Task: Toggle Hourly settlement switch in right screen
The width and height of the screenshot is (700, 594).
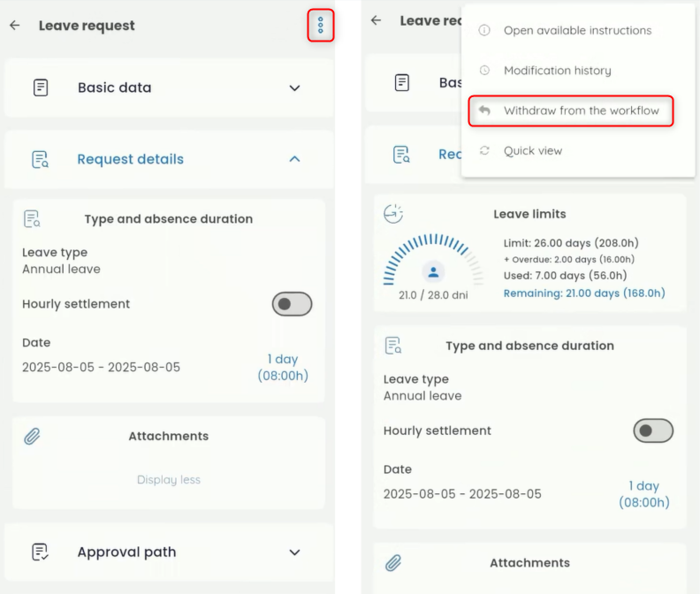Action: point(653,430)
